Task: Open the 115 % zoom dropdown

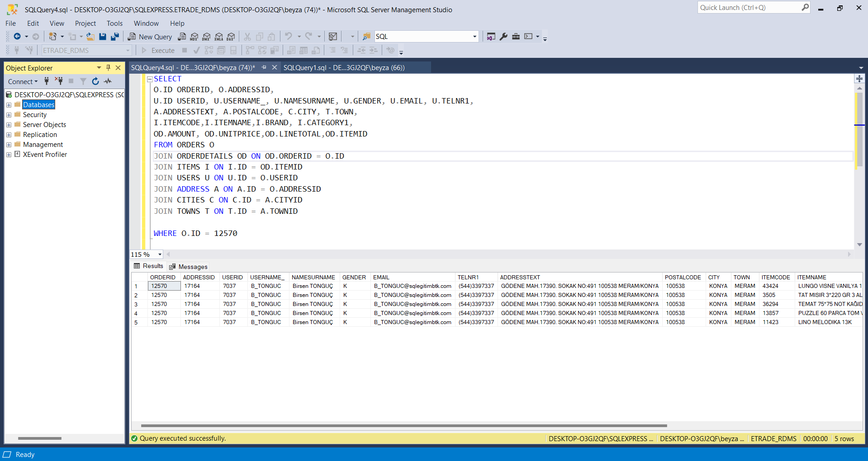Action: [x=160, y=254]
